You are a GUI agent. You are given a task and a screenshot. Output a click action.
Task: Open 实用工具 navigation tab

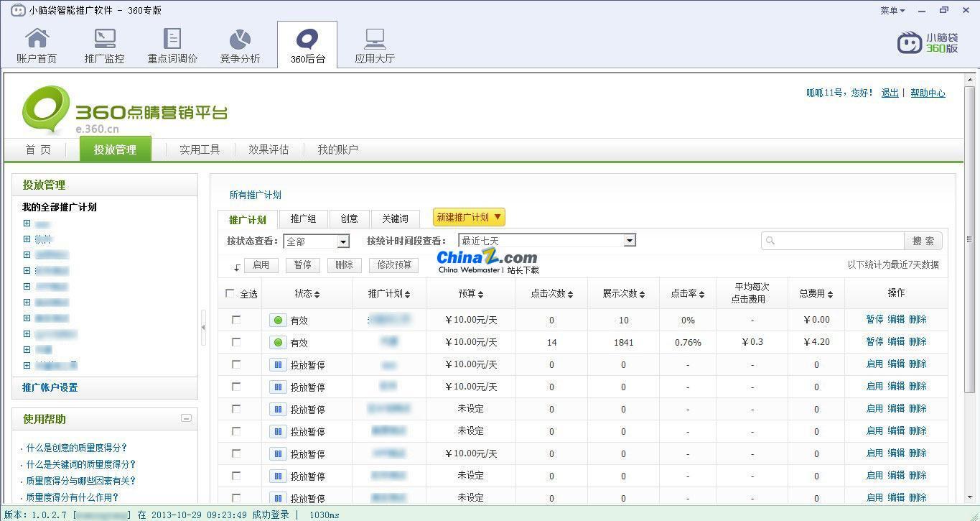pos(200,149)
